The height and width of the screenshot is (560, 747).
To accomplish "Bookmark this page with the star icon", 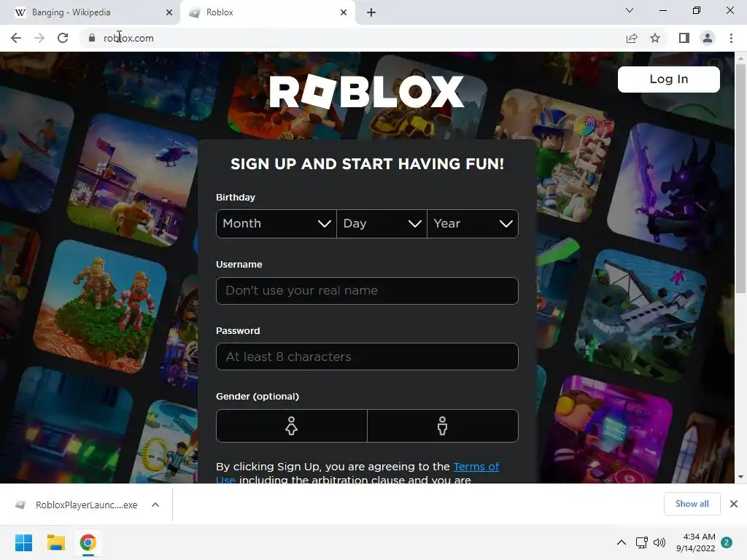I will [655, 38].
